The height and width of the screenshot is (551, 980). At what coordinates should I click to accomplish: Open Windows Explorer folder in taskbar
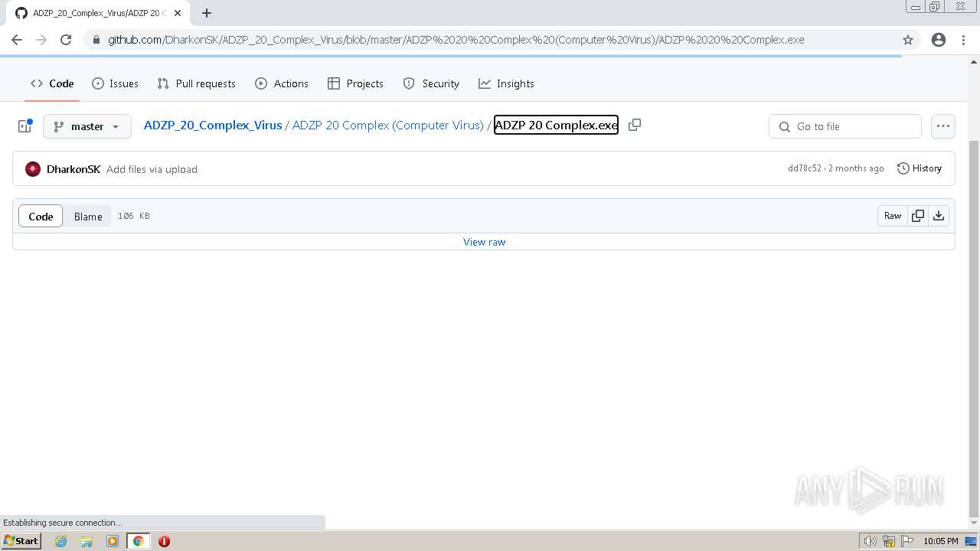point(87,541)
